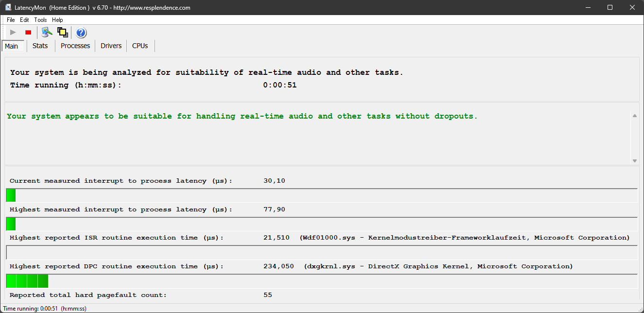The width and height of the screenshot is (644, 313).
Task: Click the LatencyMon app icon in title bar
Action: pyautogui.click(x=8, y=8)
